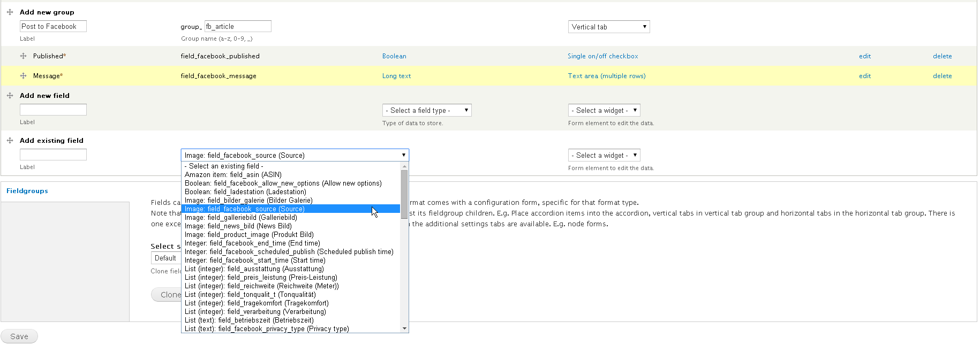Open the widget dropdown for existing field
Screen dimensions: 980x345
[604, 156]
